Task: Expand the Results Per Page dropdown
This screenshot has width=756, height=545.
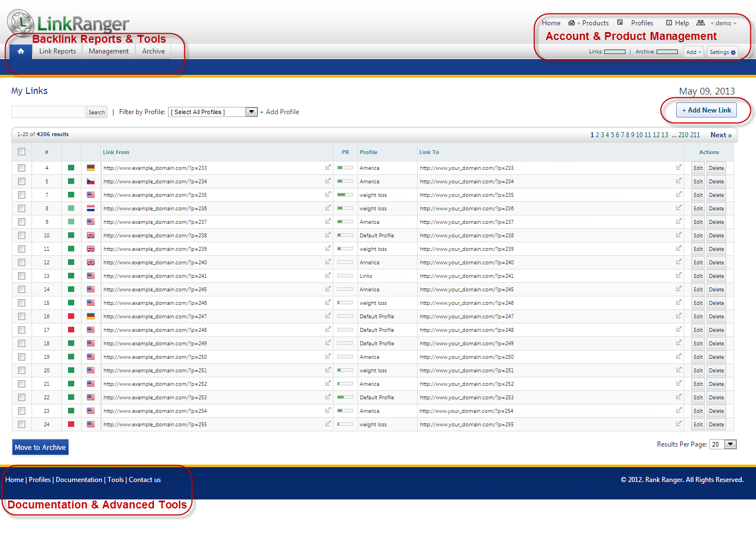Action: pos(730,444)
